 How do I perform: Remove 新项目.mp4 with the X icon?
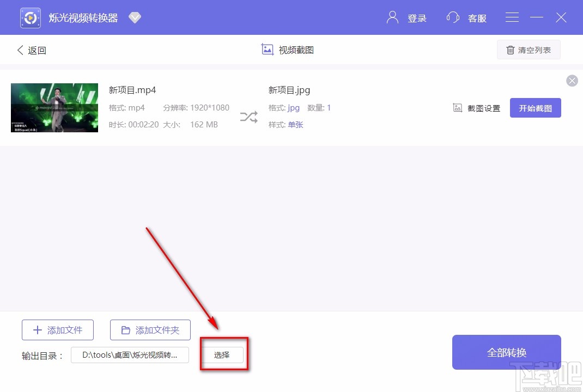coord(572,81)
